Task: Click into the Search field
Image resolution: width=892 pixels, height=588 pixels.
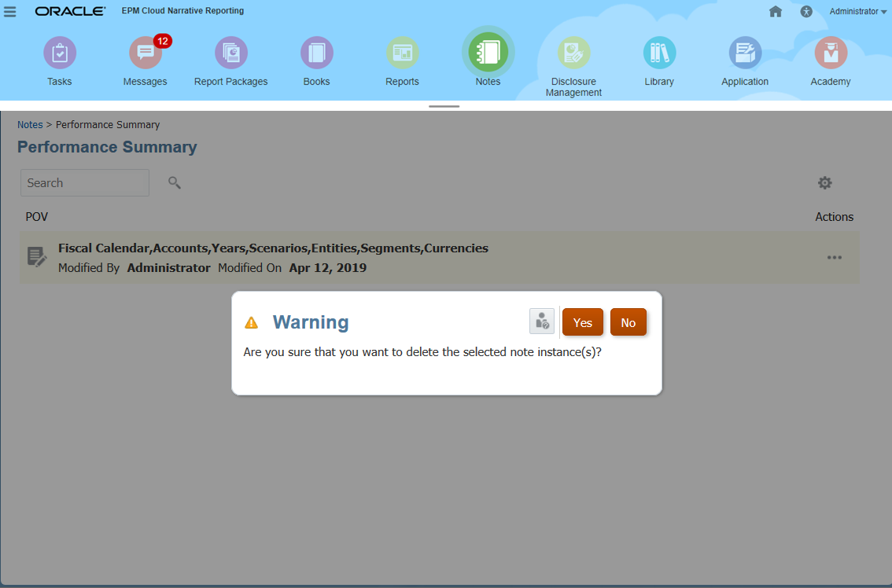Action: tap(85, 182)
